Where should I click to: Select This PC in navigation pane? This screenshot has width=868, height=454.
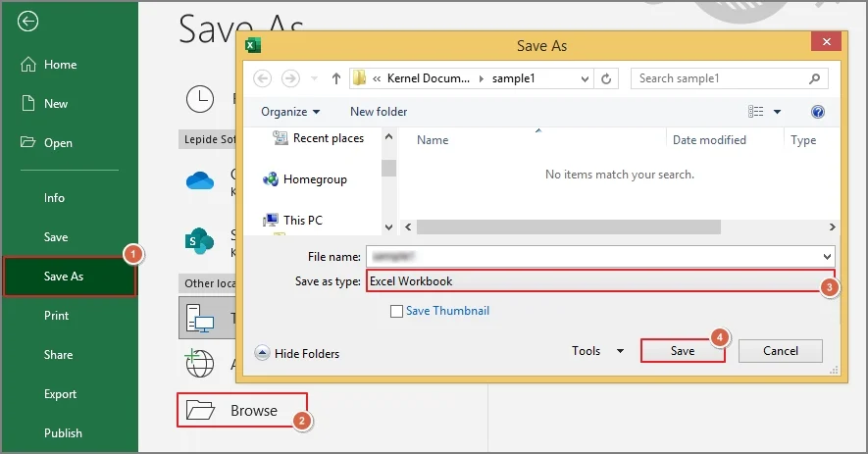pyautogui.click(x=293, y=221)
